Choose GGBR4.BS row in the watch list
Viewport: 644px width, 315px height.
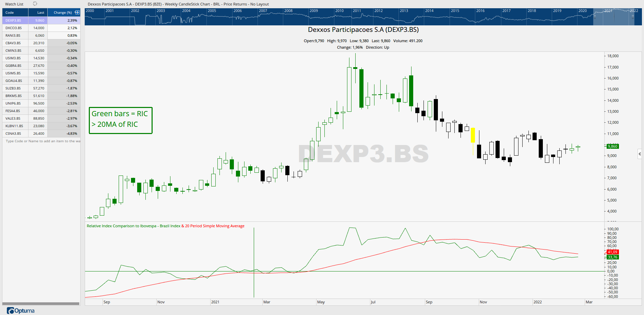(x=13, y=66)
